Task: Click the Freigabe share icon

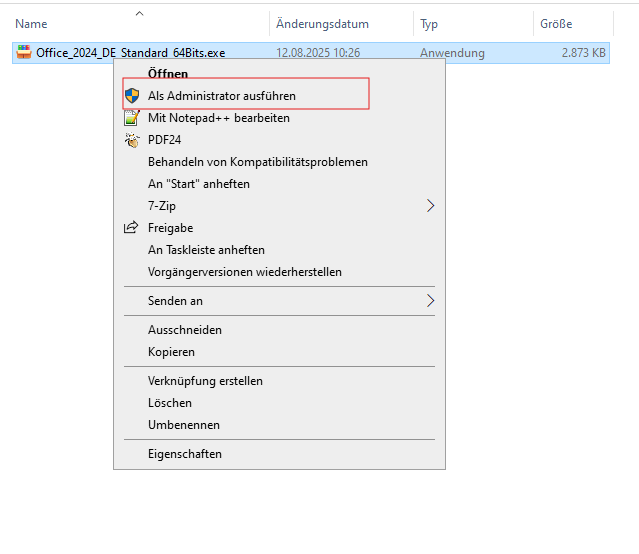Action: click(131, 228)
